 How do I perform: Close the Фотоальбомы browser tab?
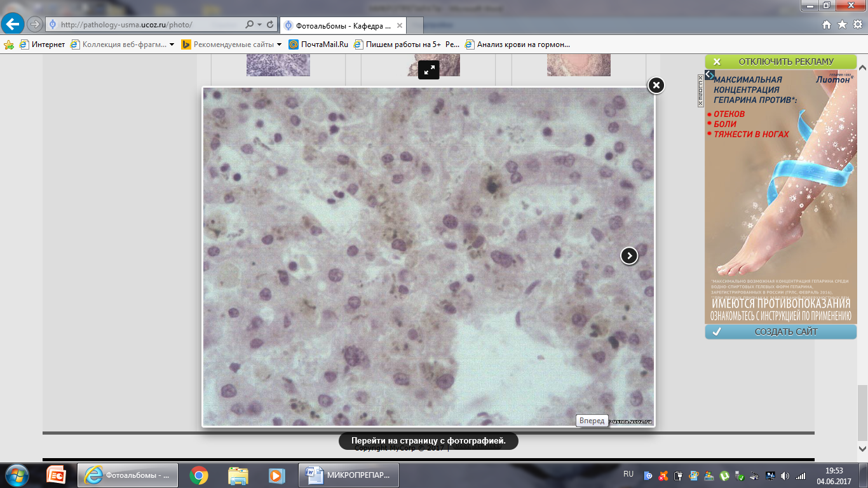click(x=399, y=25)
